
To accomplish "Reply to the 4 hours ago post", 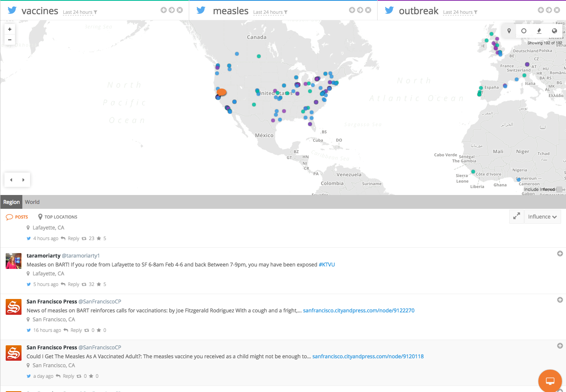I will (70, 238).
